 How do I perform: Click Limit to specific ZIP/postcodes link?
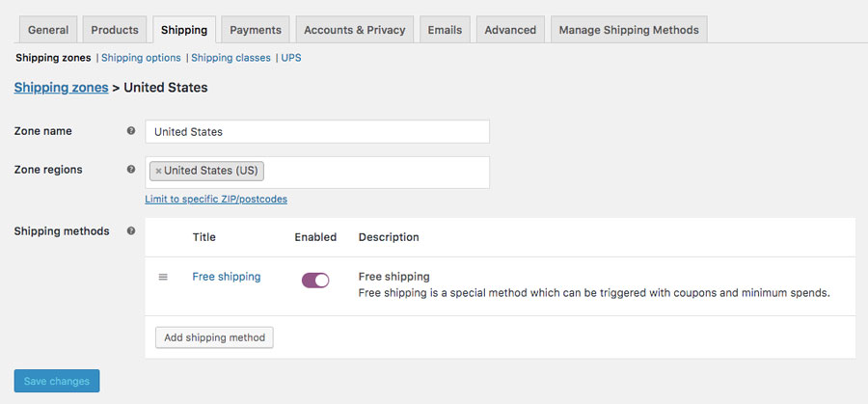pos(216,199)
